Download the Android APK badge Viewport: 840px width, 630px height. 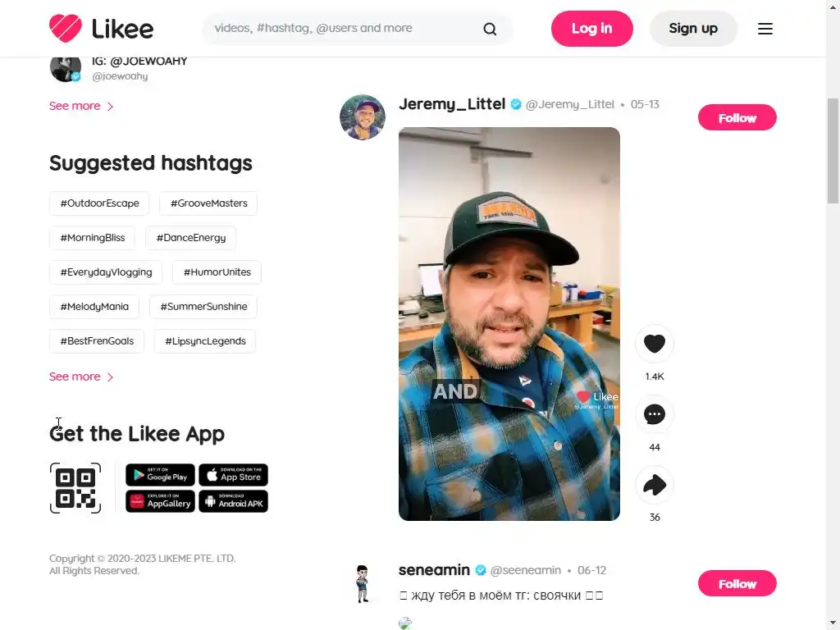click(233, 501)
